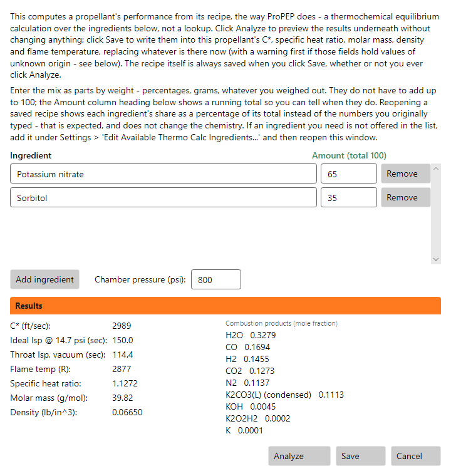Click the C* (ft/sec) label

[30, 326]
